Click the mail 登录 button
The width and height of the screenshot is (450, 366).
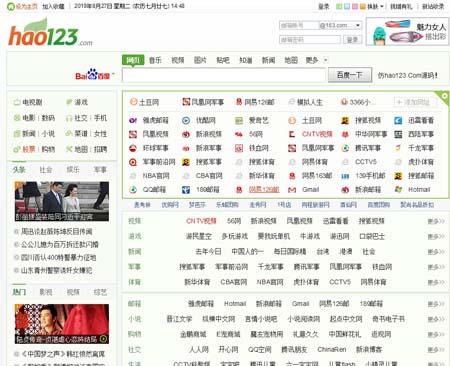pyautogui.click(x=352, y=40)
